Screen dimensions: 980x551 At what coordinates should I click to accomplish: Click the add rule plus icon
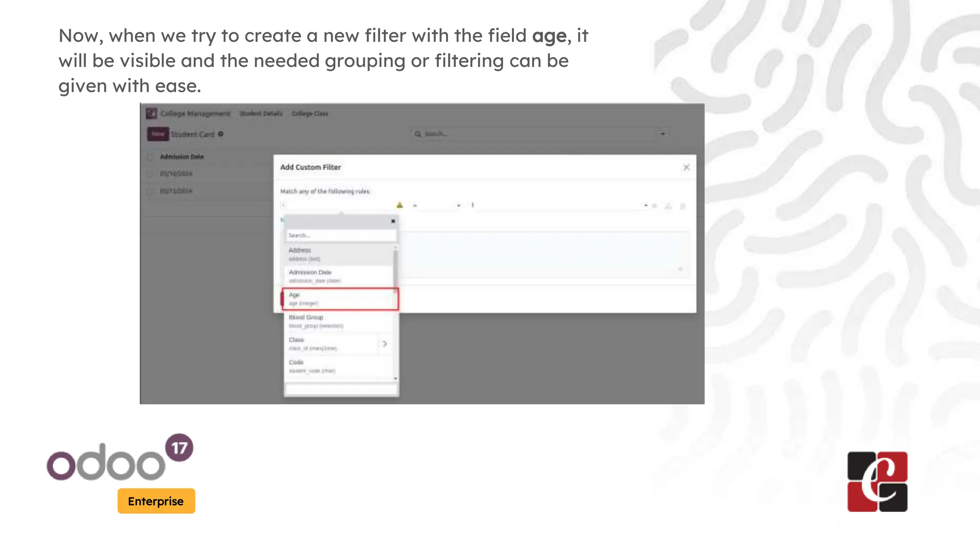(655, 206)
